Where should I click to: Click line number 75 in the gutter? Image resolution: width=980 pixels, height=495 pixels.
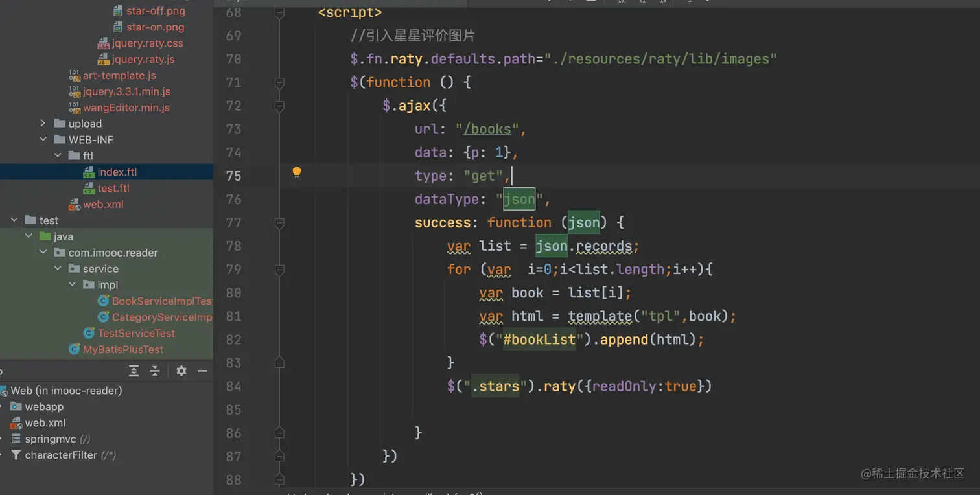coord(233,176)
